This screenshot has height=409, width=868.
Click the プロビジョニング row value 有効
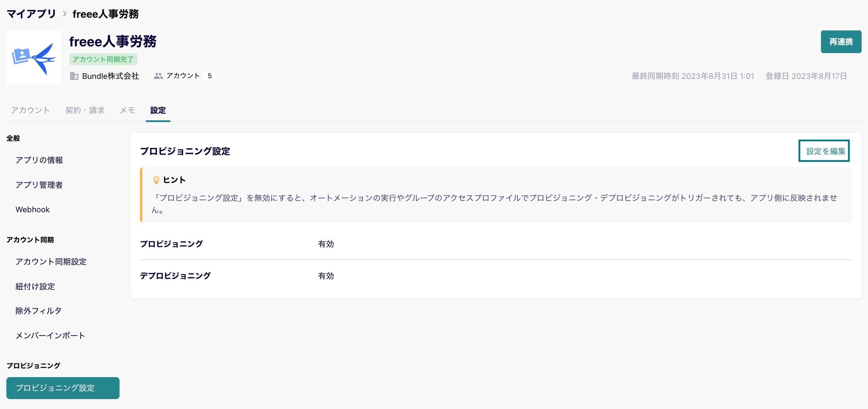click(326, 244)
